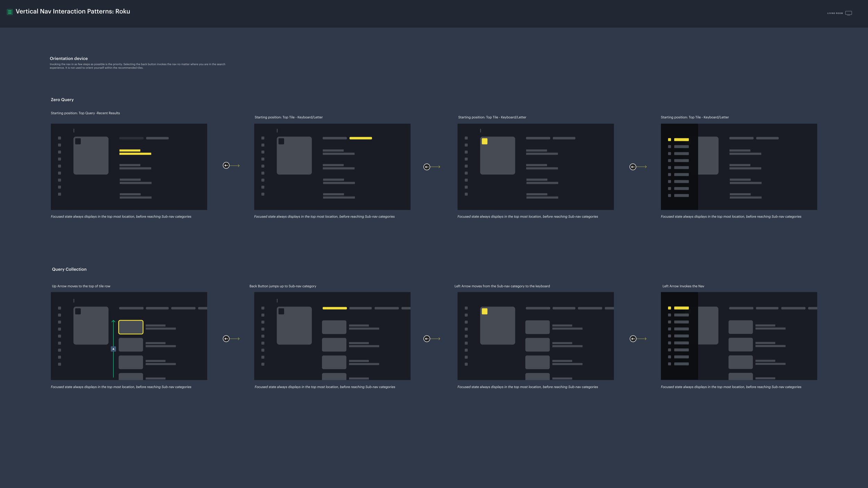Click back-arrow circle between second and third Zero Query frames
Viewport: 868px width, 488px height.
coord(427,167)
